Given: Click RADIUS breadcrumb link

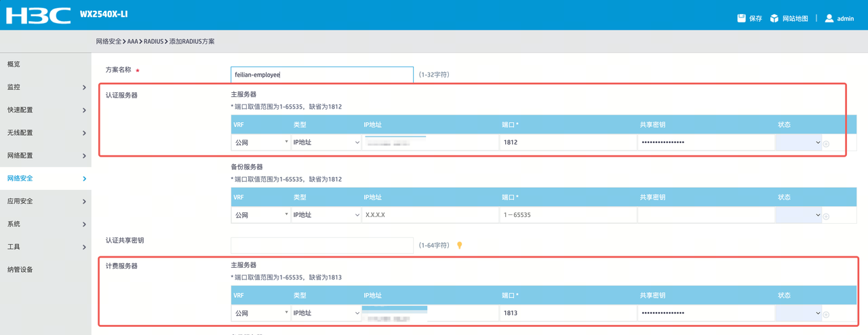Looking at the screenshot, I should click(153, 41).
